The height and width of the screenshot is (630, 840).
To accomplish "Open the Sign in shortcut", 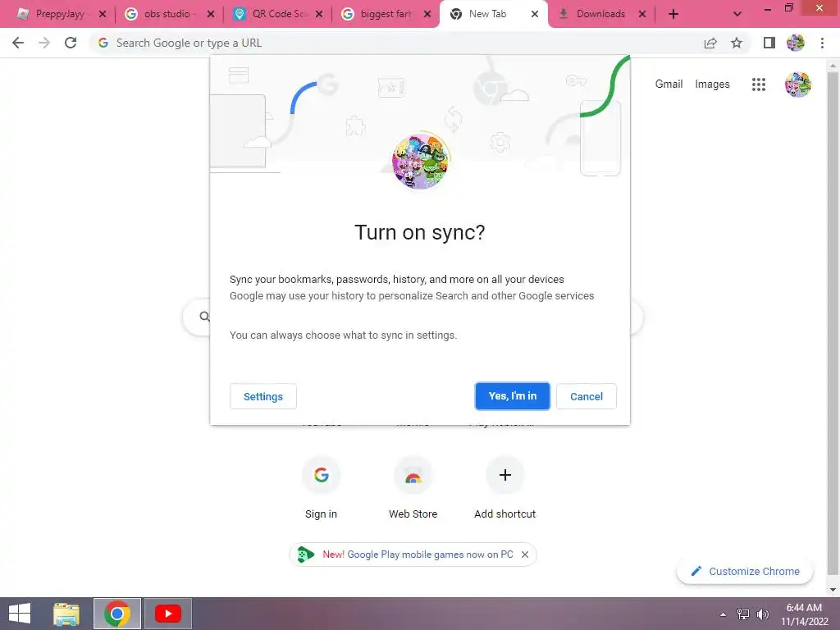I will (x=321, y=487).
